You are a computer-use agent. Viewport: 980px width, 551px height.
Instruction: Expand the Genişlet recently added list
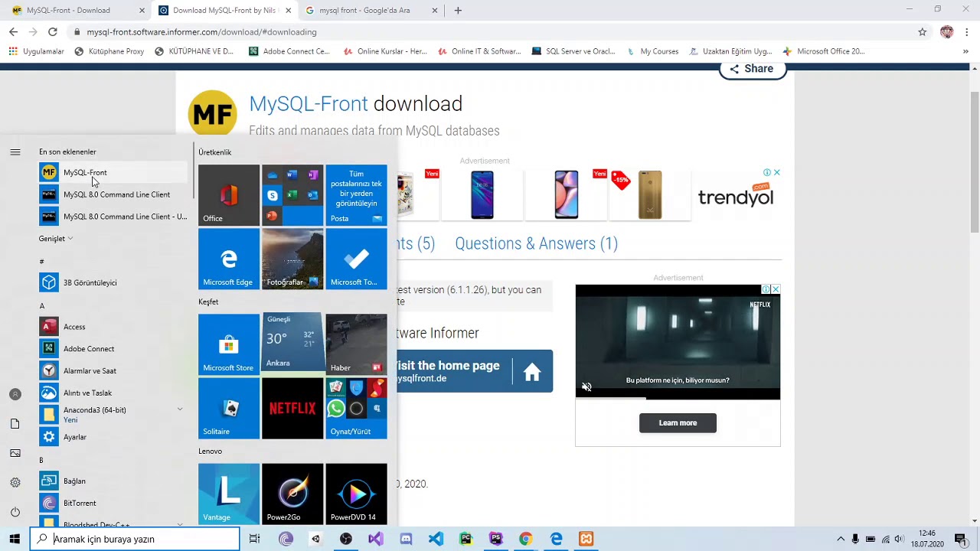tap(56, 239)
